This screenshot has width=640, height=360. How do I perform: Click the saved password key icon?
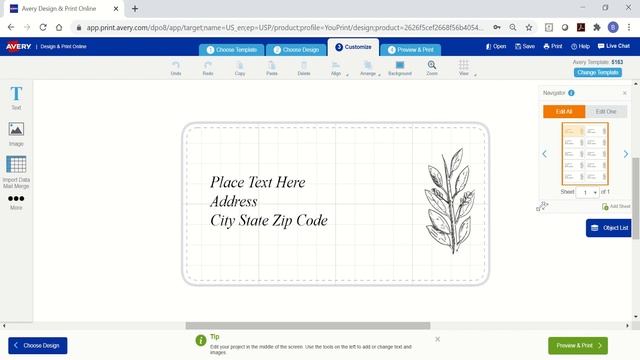497,27
